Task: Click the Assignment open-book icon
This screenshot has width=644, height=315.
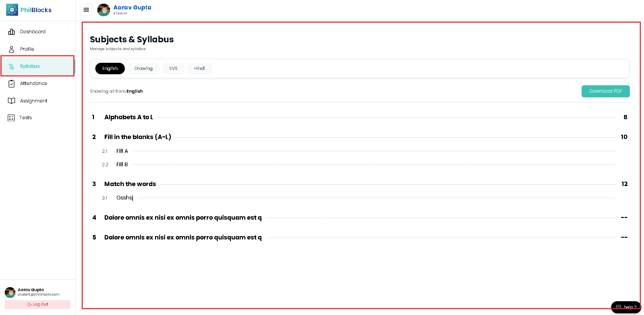Action: tap(11, 101)
